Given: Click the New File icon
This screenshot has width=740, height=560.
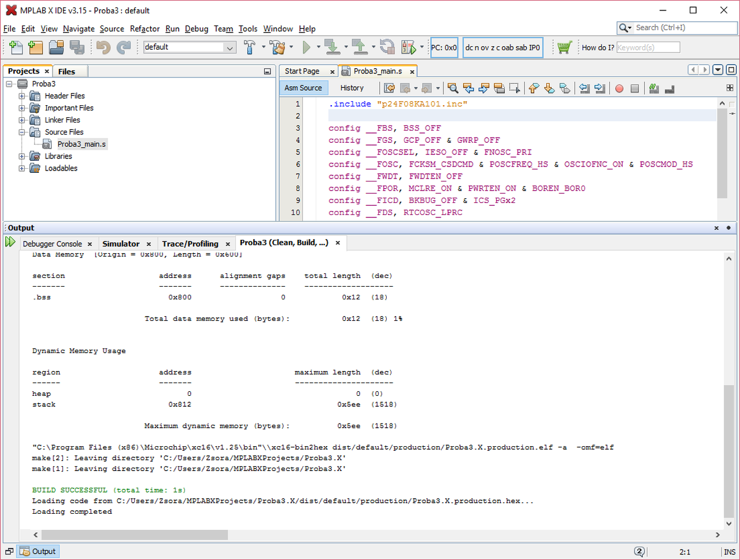Looking at the screenshot, I should [x=16, y=47].
